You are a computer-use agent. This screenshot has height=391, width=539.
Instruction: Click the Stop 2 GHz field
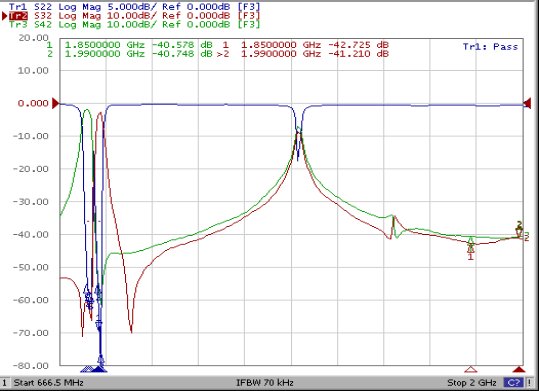472,382
